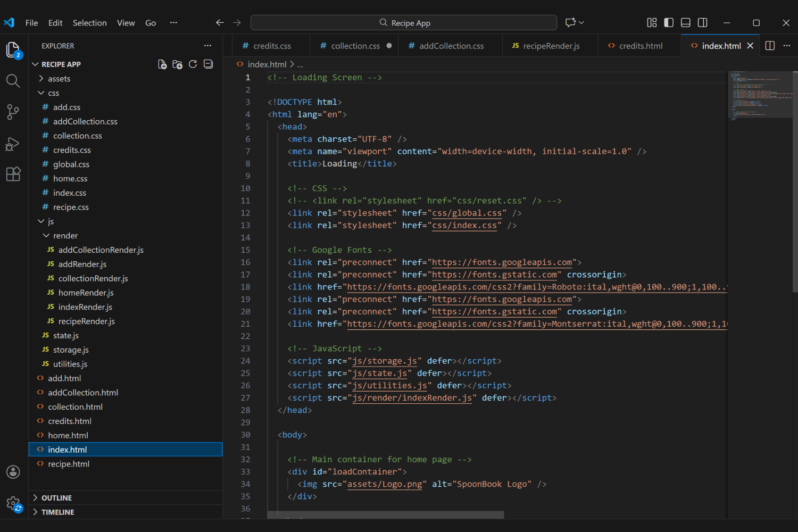798x532 pixels.
Task: Collapse all folders in Explorer
Action: point(208,64)
